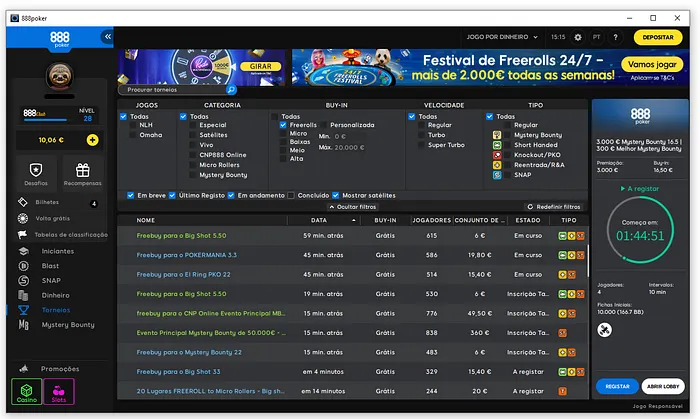Screen dimensions: 700x419
Task: Open the Dinheiro cash games section
Action: (x=55, y=295)
